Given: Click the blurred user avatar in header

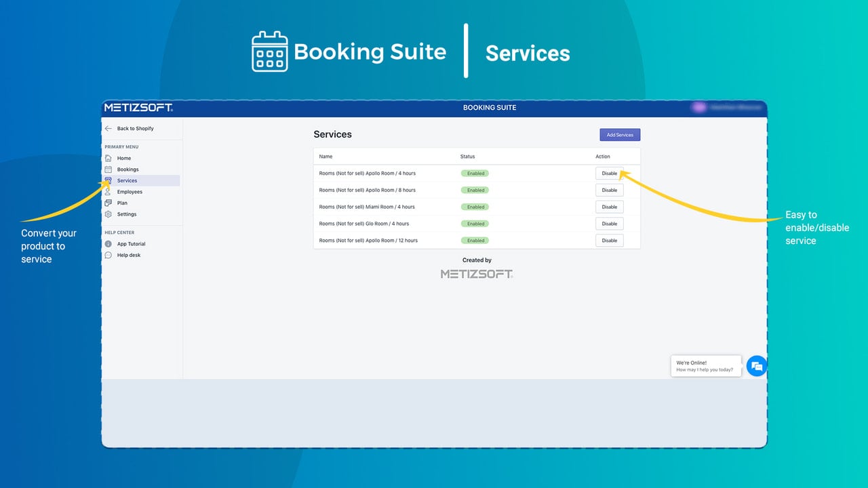Looking at the screenshot, I should (699, 107).
